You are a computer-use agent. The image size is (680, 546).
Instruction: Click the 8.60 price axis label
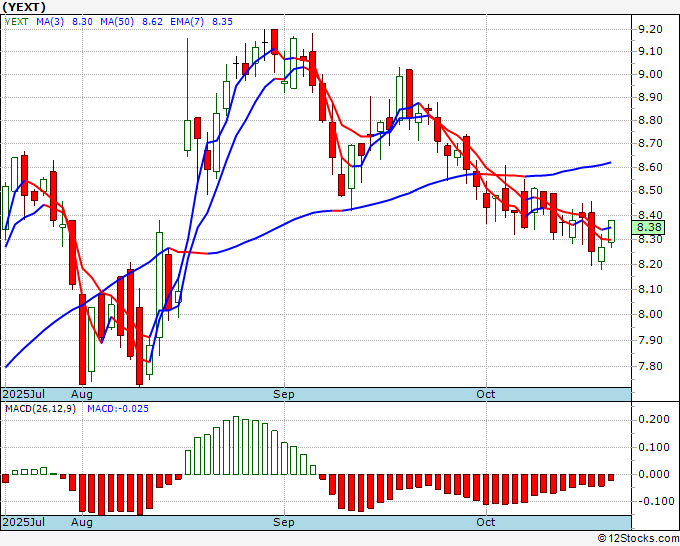650,167
